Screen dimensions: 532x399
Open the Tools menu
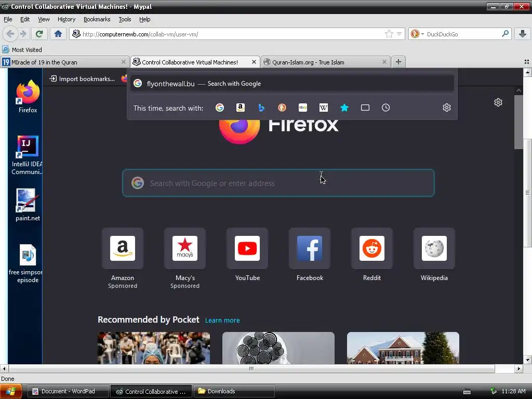[x=125, y=19]
